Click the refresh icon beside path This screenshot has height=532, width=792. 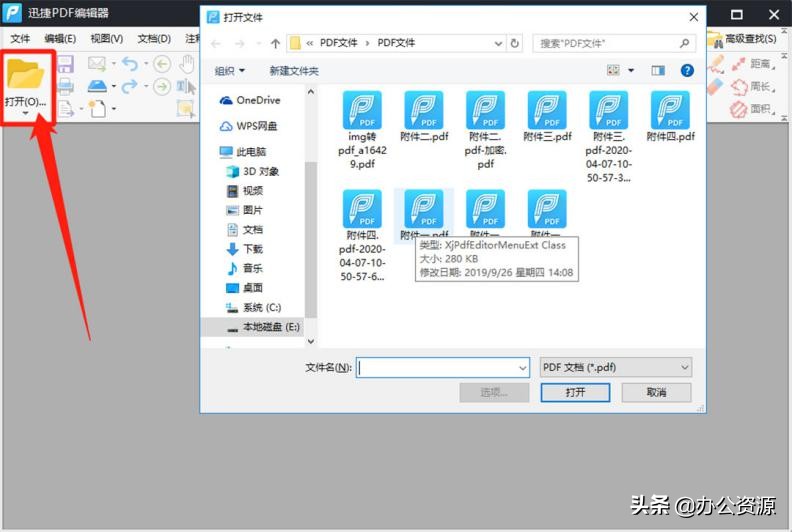tap(515, 43)
